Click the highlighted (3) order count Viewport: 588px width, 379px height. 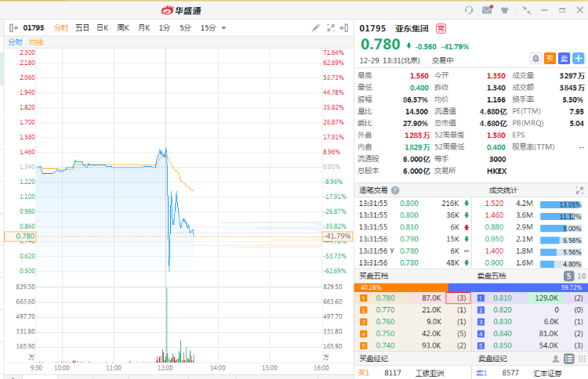pos(459,298)
